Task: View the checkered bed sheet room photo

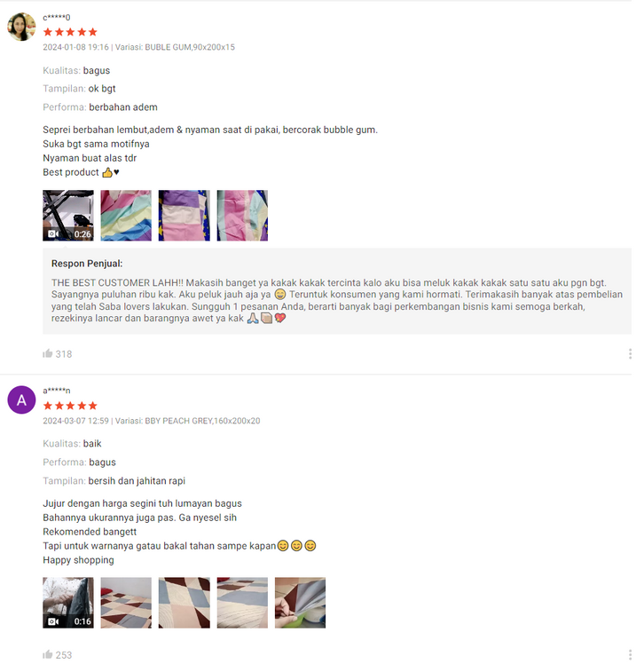Action: pos(126,602)
